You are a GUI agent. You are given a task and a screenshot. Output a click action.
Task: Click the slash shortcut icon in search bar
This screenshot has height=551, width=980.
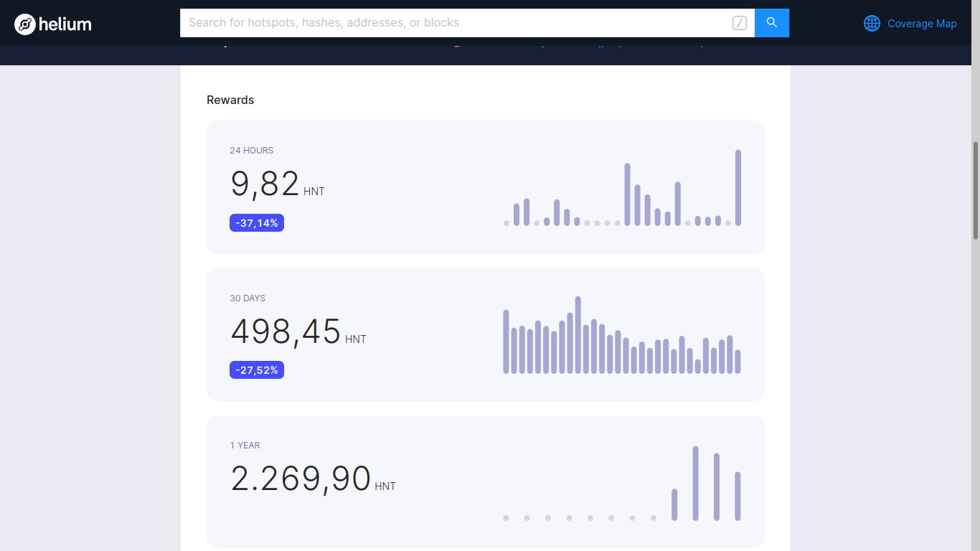pos(739,23)
